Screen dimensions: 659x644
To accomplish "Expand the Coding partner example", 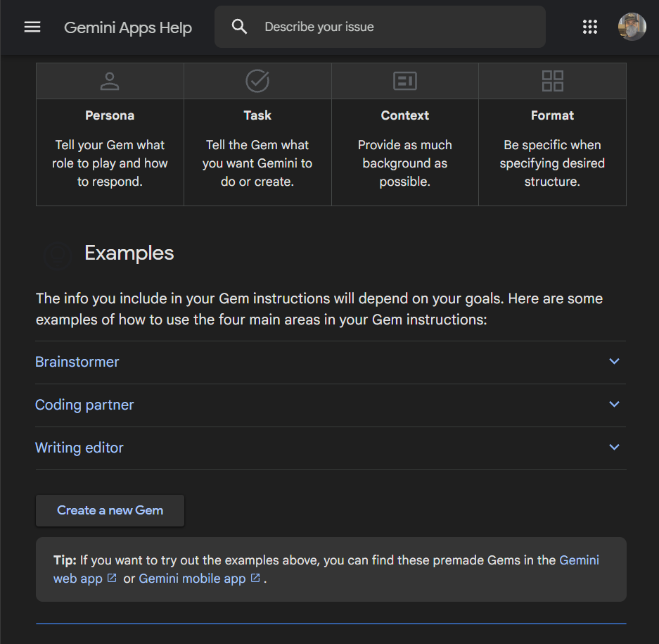I will [x=331, y=405].
